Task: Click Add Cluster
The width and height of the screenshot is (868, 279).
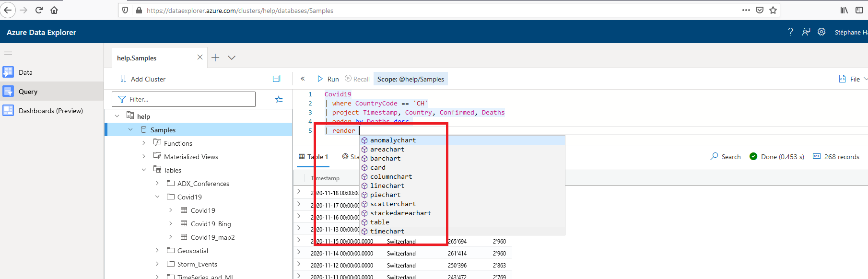Action: click(x=142, y=79)
